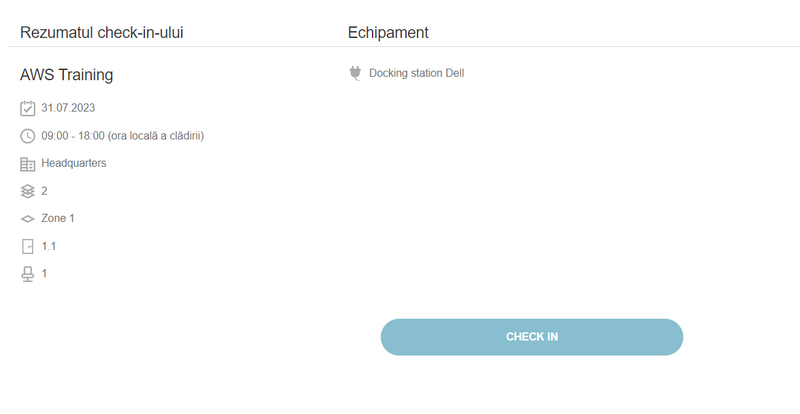800x414 pixels.
Task: Click the zone icon beside Zone 1
Action: [28, 218]
